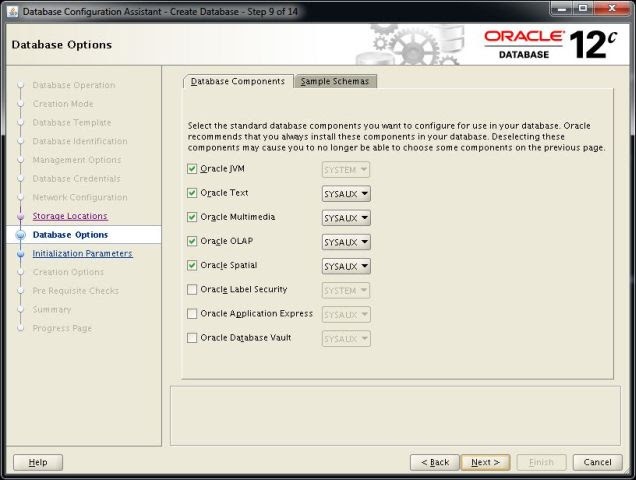636x480 pixels.
Task: Open SYSAUX dropdown for Oracle Multimedia
Action: (x=346, y=218)
